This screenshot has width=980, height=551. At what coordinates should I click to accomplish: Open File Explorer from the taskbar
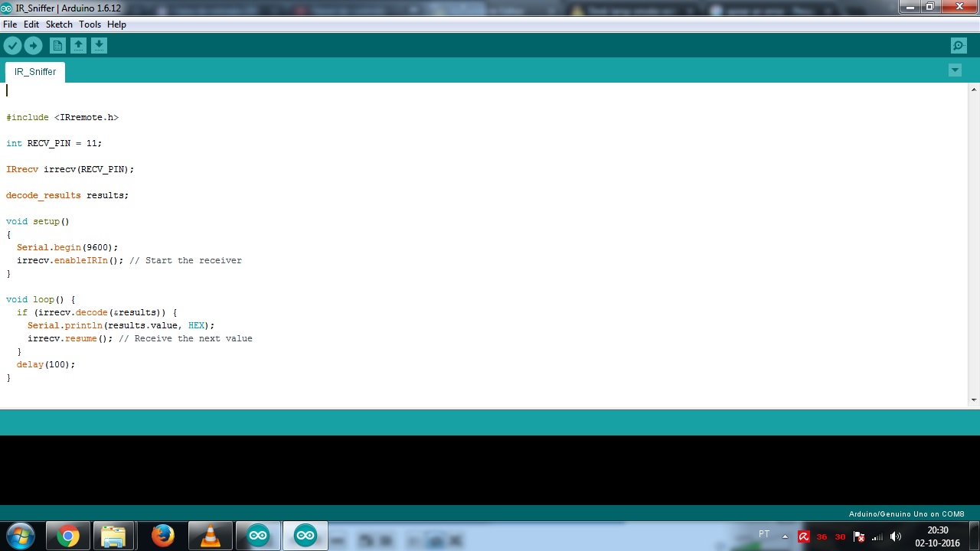coord(113,536)
